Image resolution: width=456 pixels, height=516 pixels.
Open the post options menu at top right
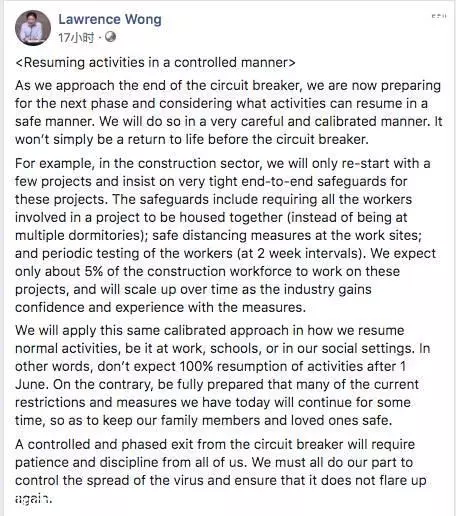pyautogui.click(x=439, y=16)
